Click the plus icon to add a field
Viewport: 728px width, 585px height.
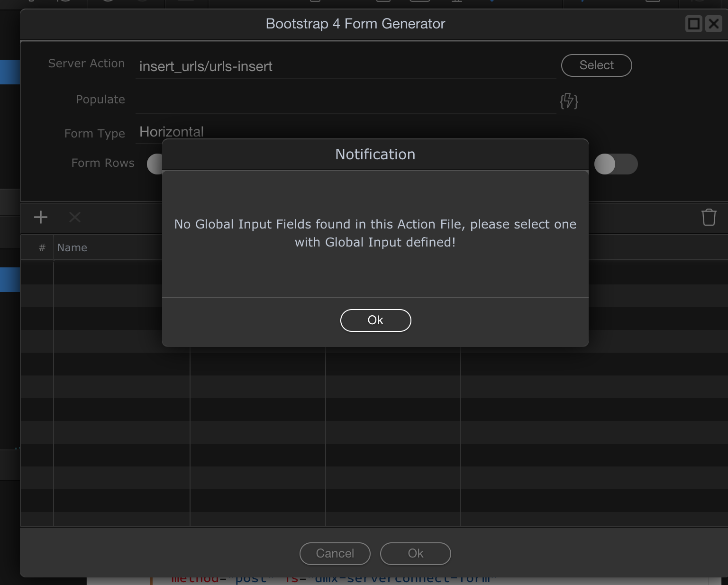[x=41, y=217]
